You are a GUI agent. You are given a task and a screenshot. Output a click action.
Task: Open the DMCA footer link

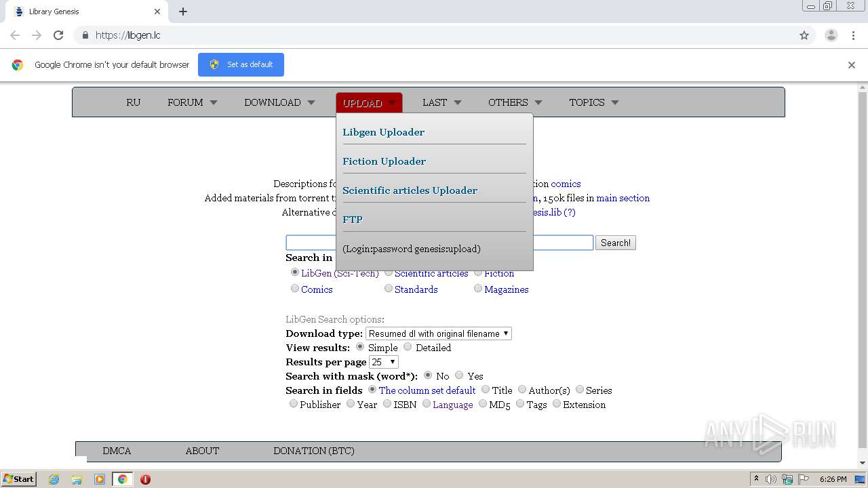[x=117, y=451]
